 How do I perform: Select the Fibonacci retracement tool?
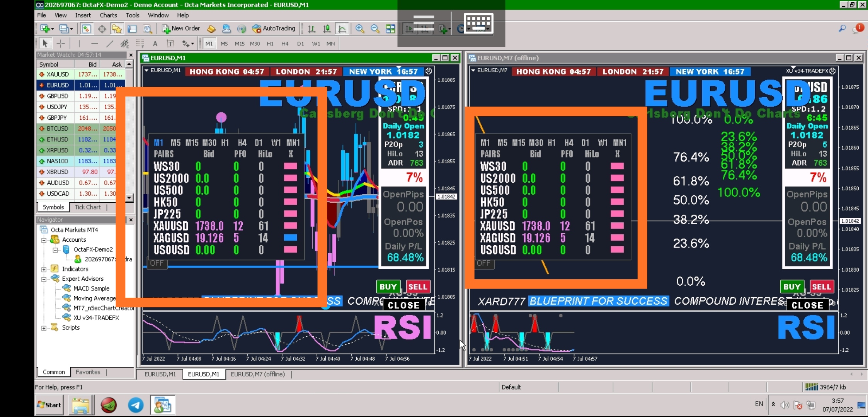click(x=140, y=44)
